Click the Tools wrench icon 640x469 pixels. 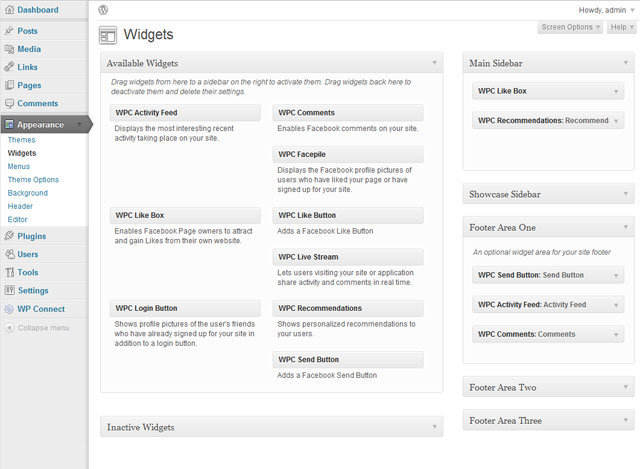(9, 272)
